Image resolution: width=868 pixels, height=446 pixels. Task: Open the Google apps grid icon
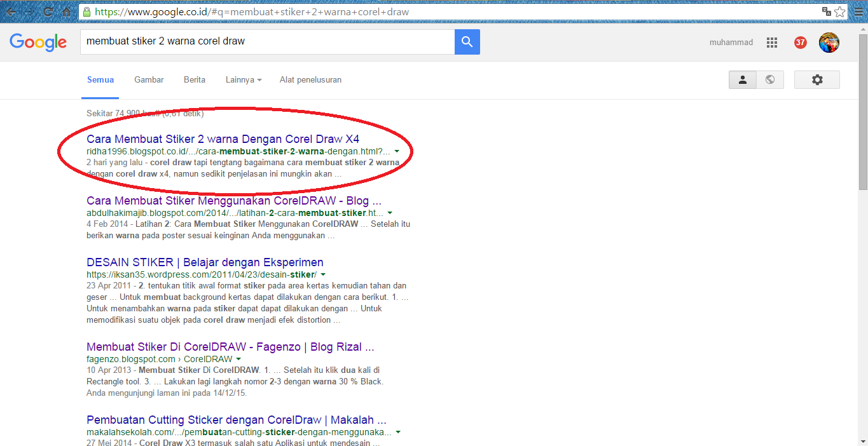(x=772, y=43)
